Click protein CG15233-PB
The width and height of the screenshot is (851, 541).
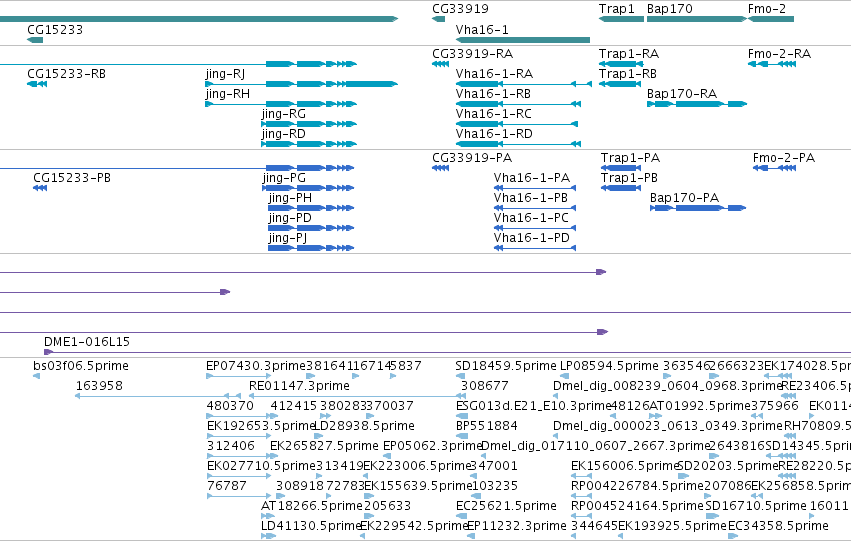[x=40, y=188]
